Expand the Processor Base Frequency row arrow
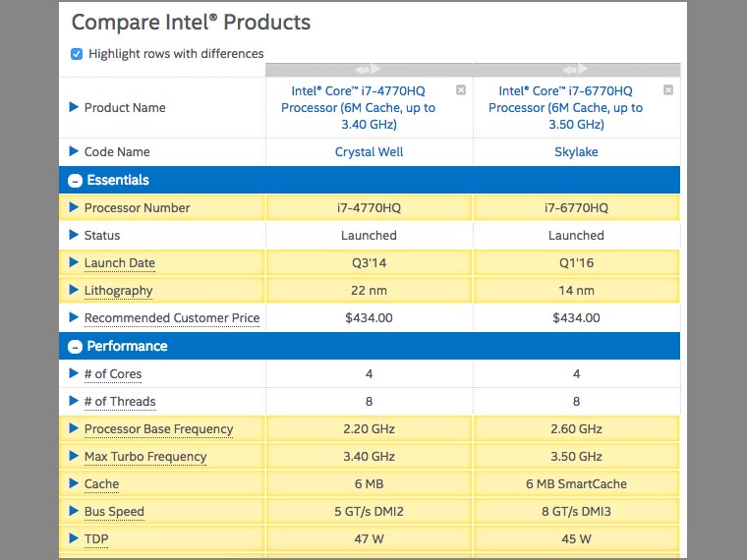Image resolution: width=747 pixels, height=560 pixels. 75,428
